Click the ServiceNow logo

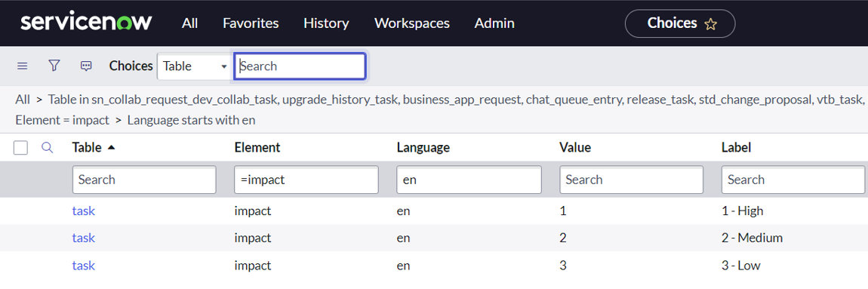click(x=86, y=23)
